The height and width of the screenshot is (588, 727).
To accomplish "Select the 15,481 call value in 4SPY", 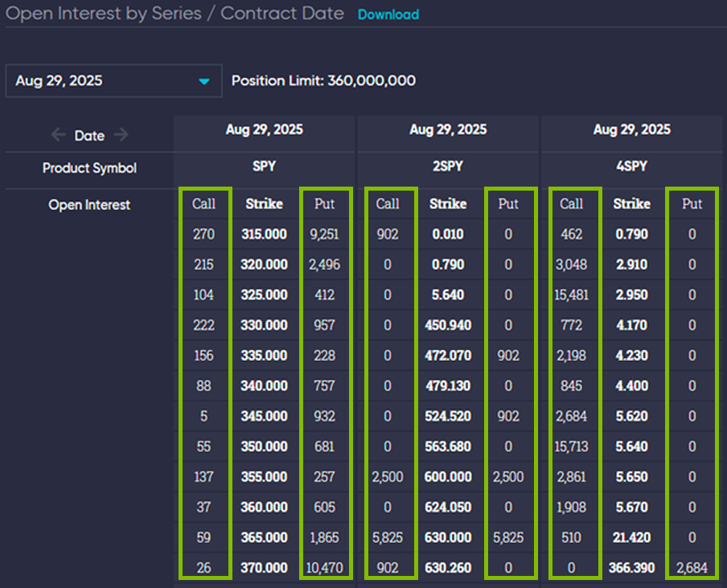I will coord(571,294).
